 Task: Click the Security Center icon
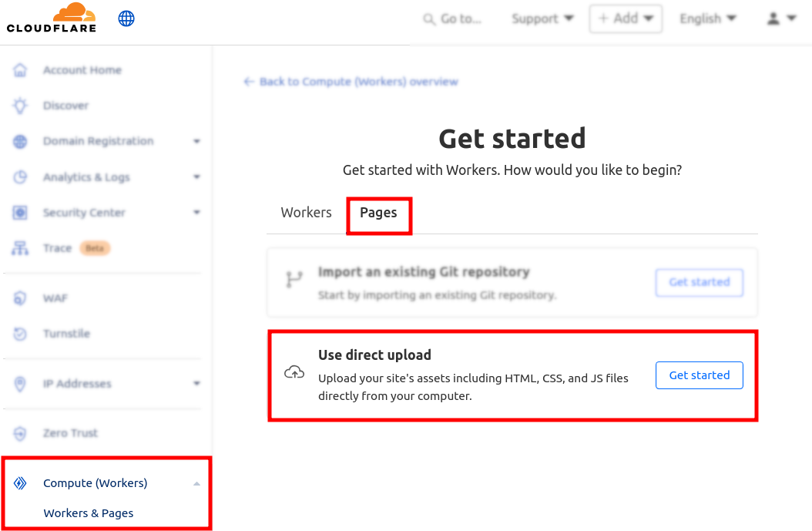(20, 213)
